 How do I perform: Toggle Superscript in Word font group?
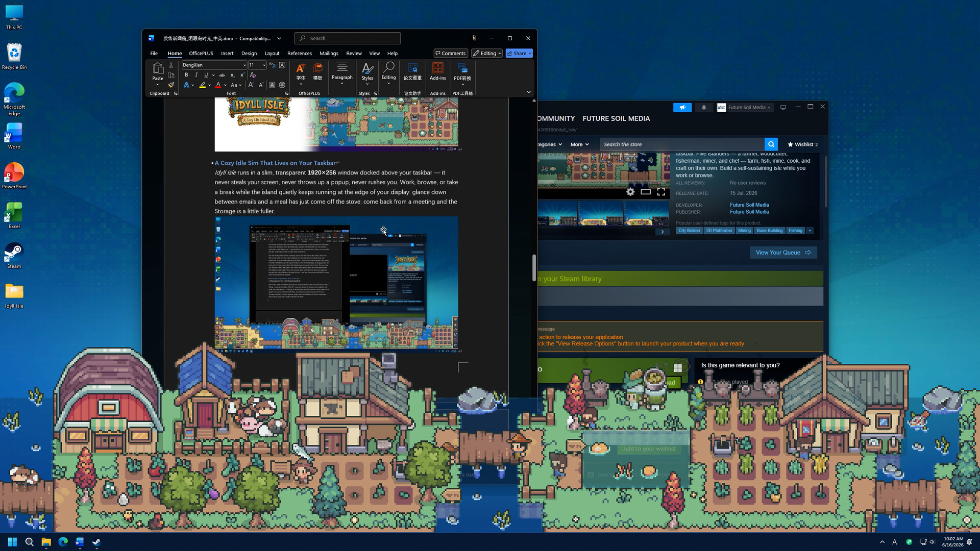[x=242, y=75]
